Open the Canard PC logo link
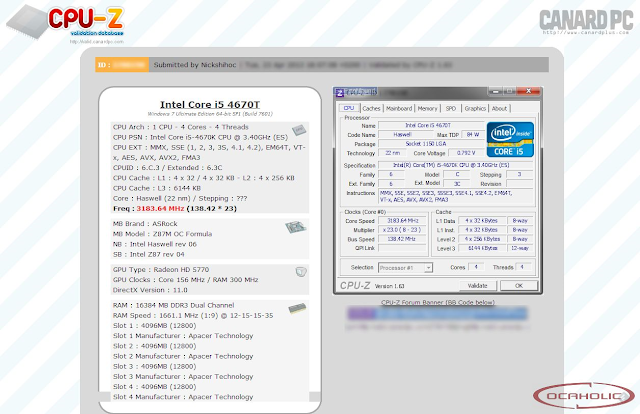Viewport: 640px width, 414px height. (x=586, y=22)
